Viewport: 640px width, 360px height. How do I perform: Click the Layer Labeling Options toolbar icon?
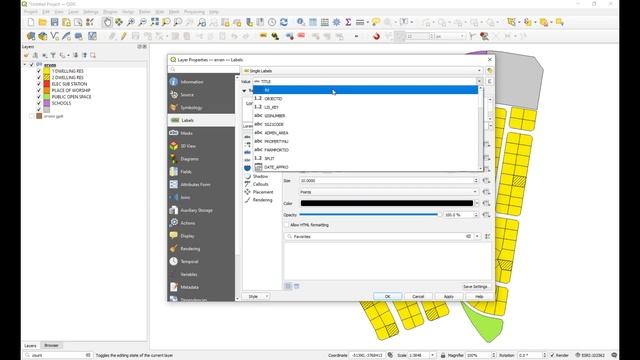click(263, 36)
